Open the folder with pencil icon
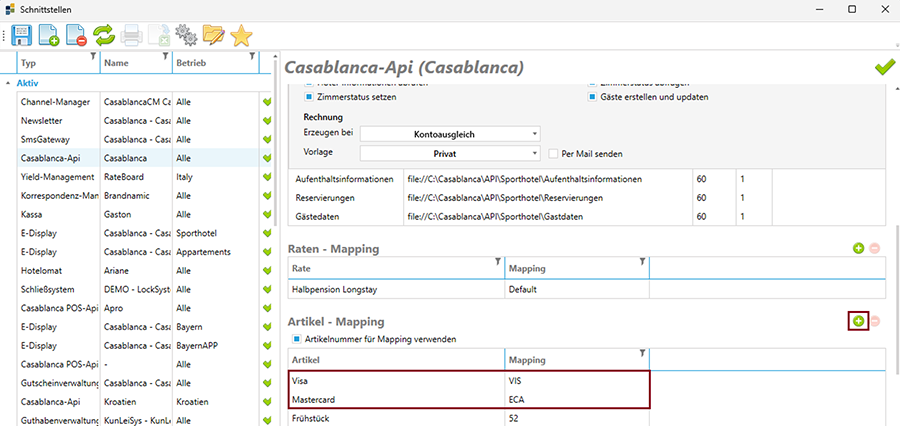The width and height of the screenshot is (900, 426). 212,37
